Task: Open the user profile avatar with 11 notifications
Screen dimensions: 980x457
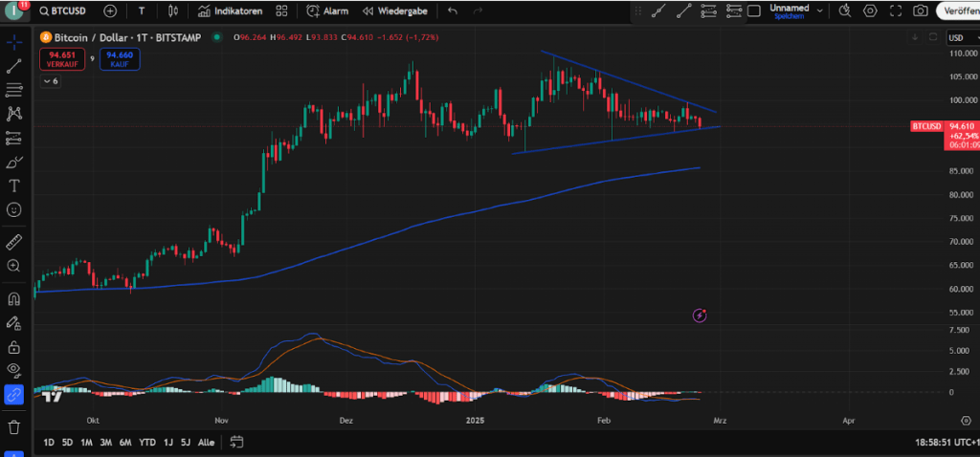Action: [15, 10]
